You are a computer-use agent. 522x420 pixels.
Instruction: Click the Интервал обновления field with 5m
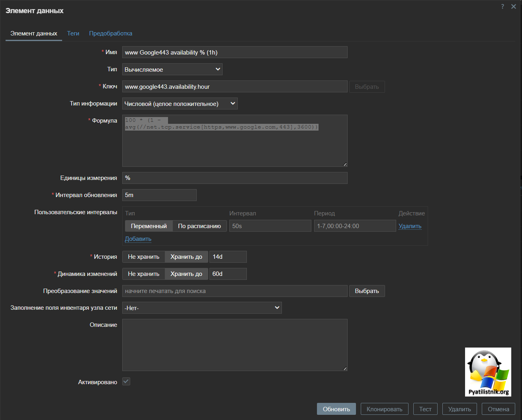(x=159, y=195)
